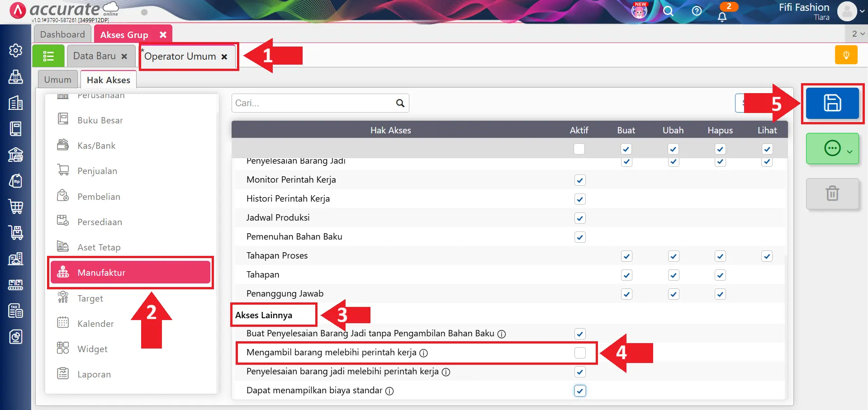The height and width of the screenshot is (410, 868).
Task: Click the Accurate online logo
Action: 65,11
